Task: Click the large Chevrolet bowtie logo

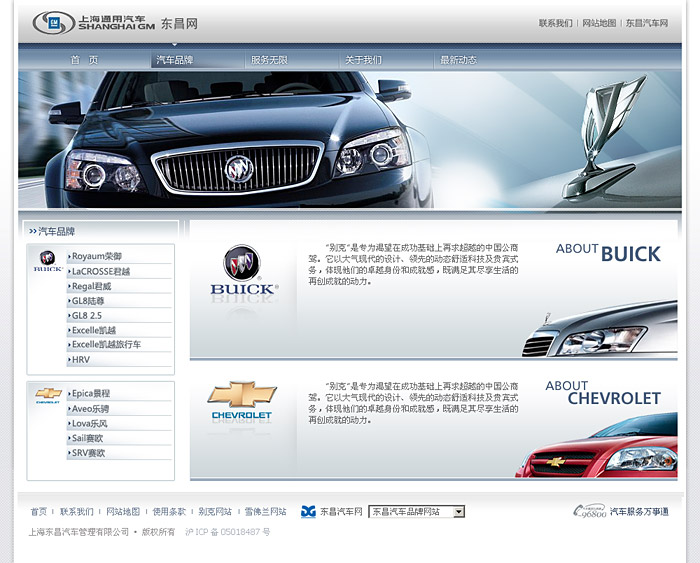Action: [242, 400]
